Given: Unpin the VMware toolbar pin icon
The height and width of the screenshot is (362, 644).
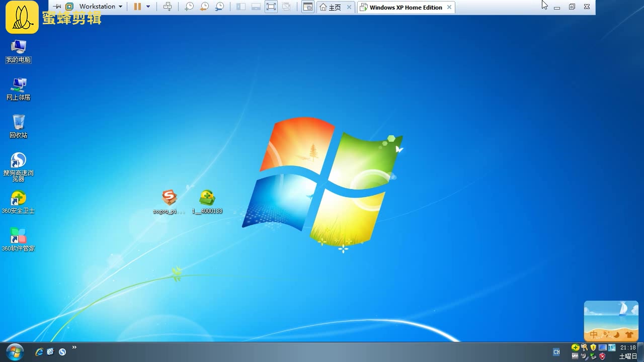Looking at the screenshot, I should (57, 7).
